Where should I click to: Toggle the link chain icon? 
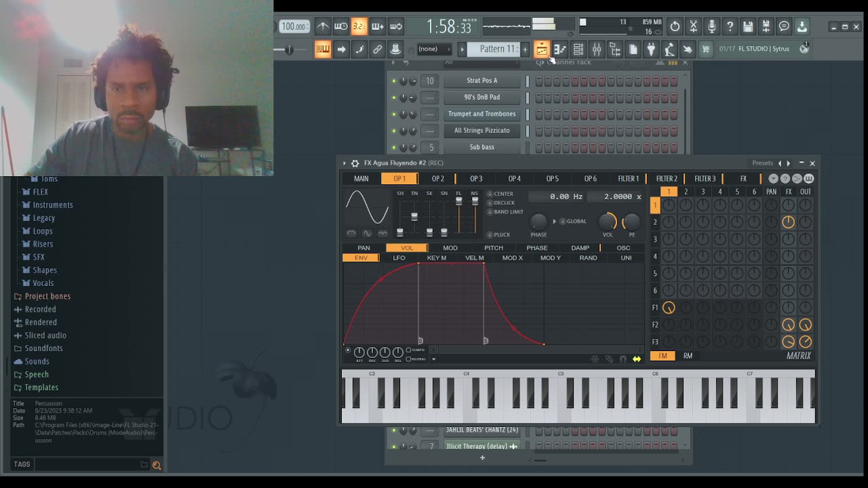coord(378,49)
